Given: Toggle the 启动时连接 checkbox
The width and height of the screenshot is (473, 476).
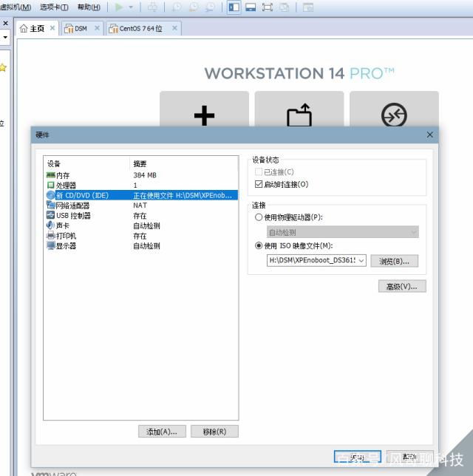Looking at the screenshot, I should [x=259, y=184].
